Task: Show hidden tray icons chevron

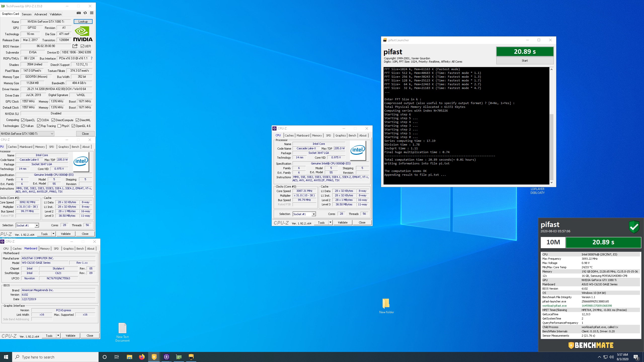Action: tap(599, 357)
